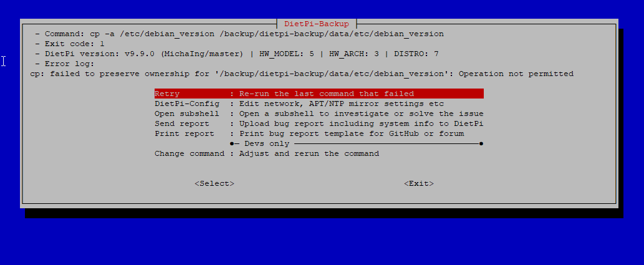The height and width of the screenshot is (265, 644).
Task: Click 'Adjust and rerun the command' description
Action: 309,153
